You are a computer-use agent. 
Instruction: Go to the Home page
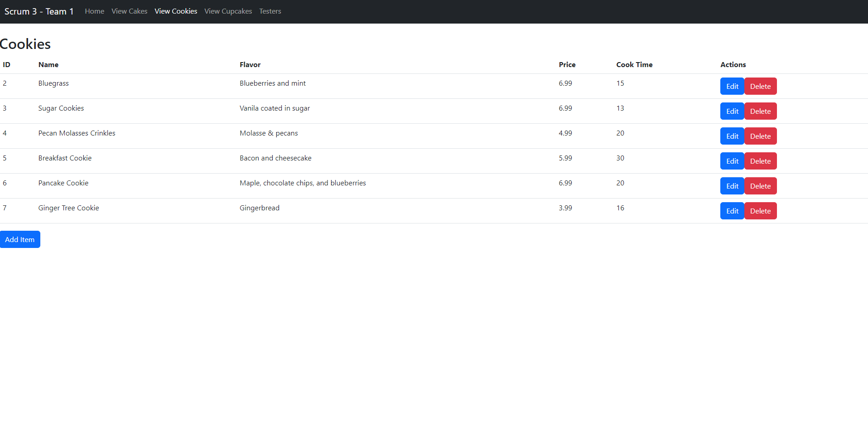(x=94, y=11)
